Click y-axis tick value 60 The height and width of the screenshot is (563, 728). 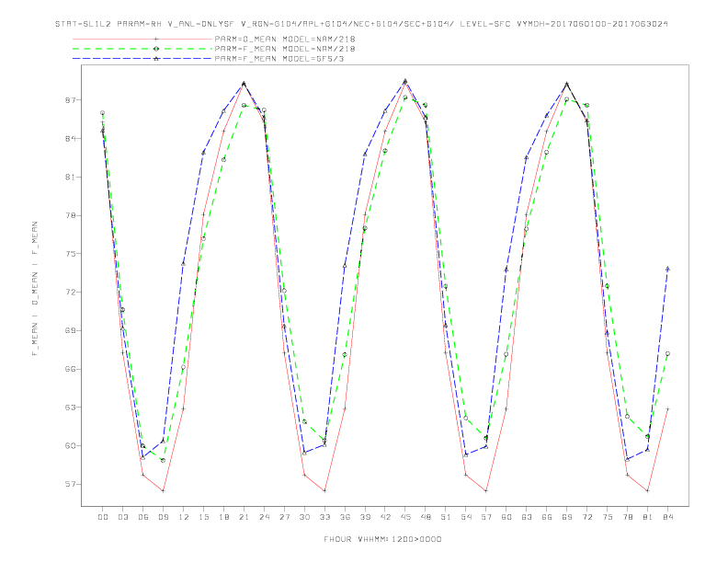click(x=70, y=446)
